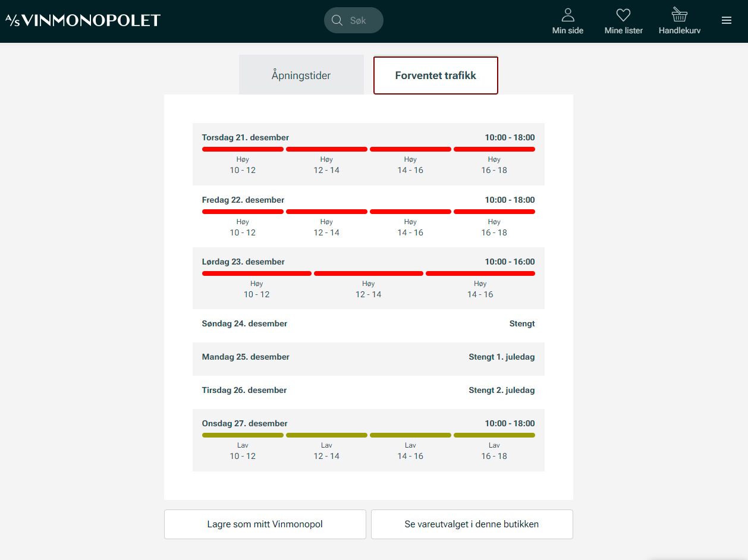Image resolution: width=748 pixels, height=560 pixels.
Task: Click the Onsdag 27. desember heading
Action: pyautogui.click(x=244, y=423)
